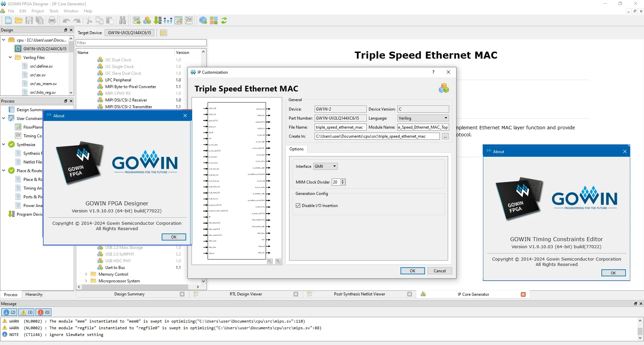Open the Interface dropdown set to GMII

pyautogui.click(x=325, y=166)
